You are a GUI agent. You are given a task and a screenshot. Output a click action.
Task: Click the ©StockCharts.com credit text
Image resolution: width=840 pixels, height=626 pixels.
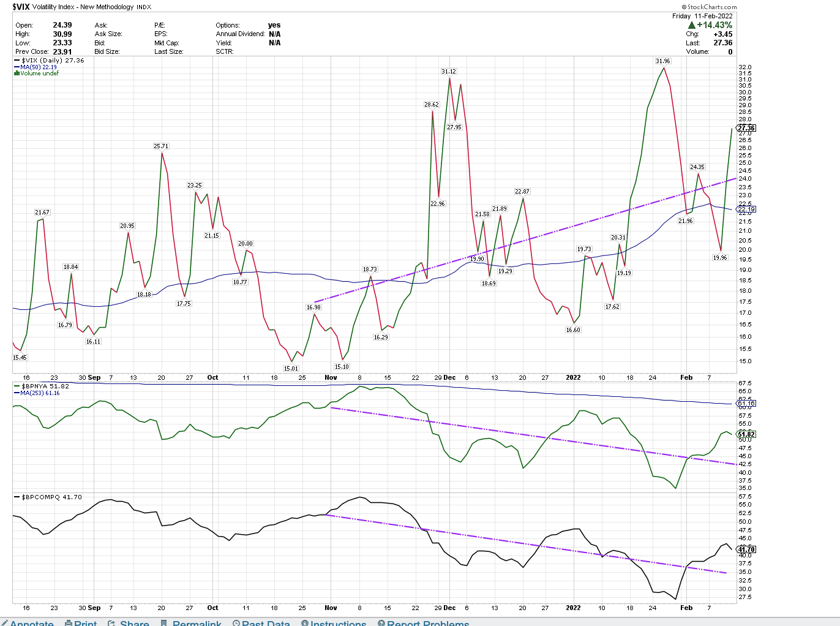click(709, 7)
